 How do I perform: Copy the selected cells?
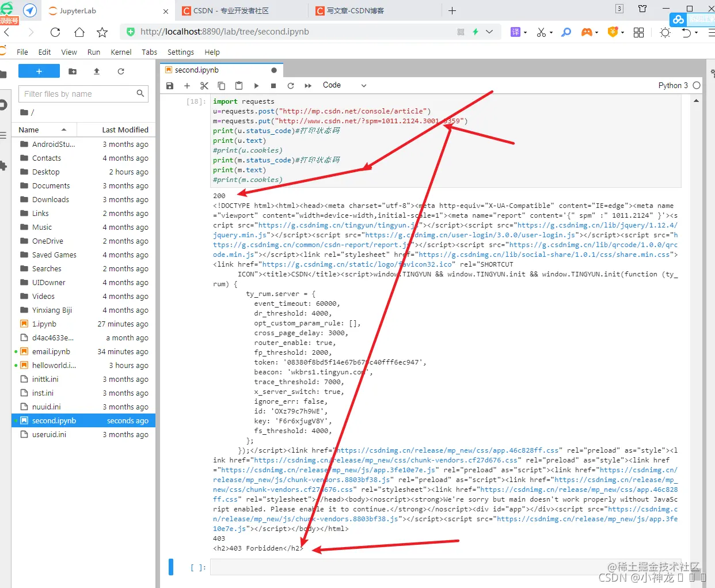(222, 86)
